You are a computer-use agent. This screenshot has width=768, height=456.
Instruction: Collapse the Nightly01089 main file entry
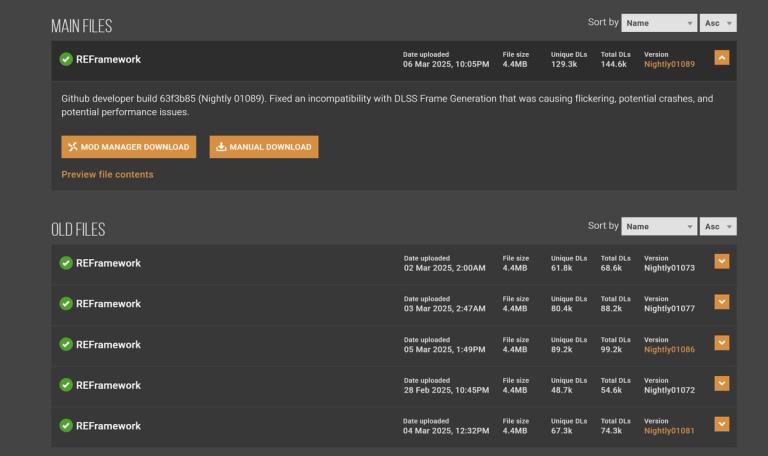(x=721, y=58)
